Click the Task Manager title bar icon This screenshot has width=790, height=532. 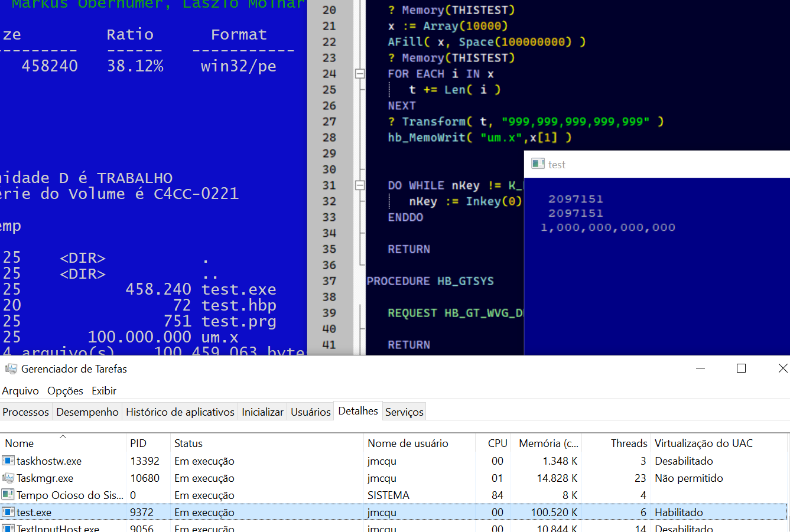pos(11,369)
